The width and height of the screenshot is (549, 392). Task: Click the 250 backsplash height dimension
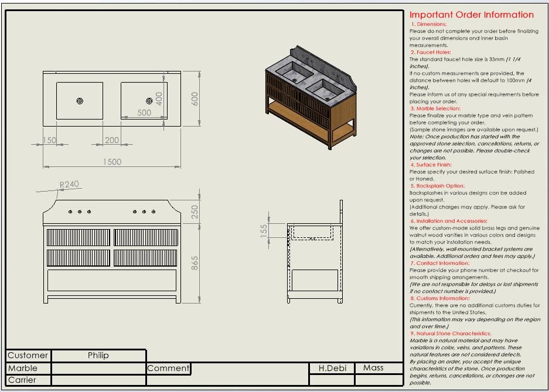(x=196, y=212)
